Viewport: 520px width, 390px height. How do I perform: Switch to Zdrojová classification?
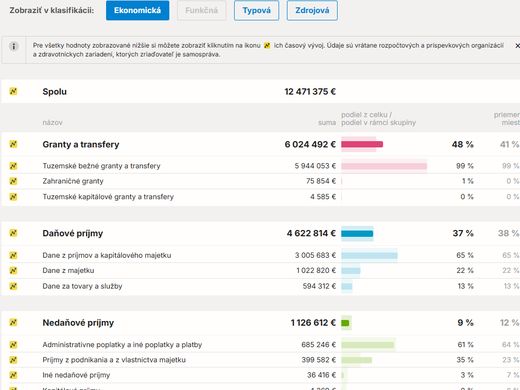pyautogui.click(x=312, y=10)
